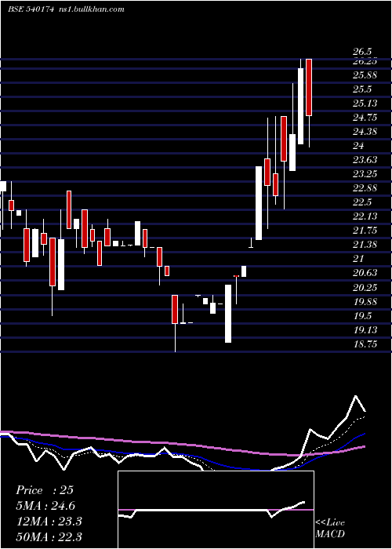This screenshot has width=392, height=549.
Task: Click the 21.75 price axis label
Action: (x=365, y=231)
